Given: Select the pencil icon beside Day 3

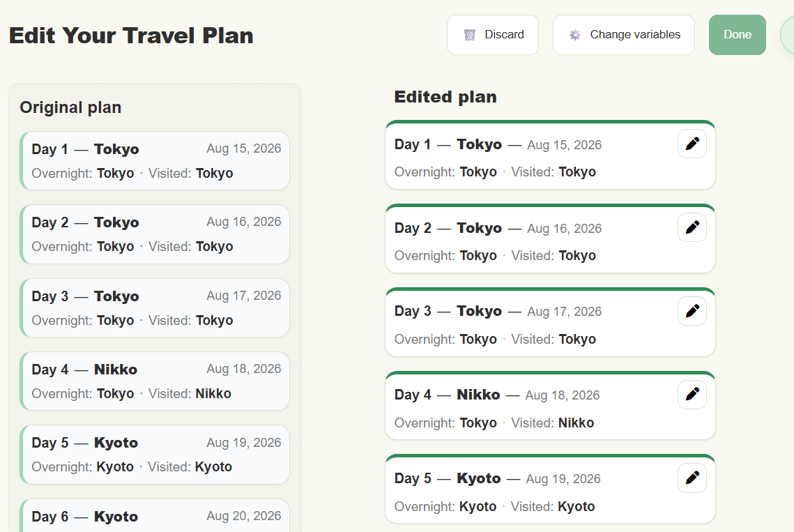Looking at the screenshot, I should (692, 311).
